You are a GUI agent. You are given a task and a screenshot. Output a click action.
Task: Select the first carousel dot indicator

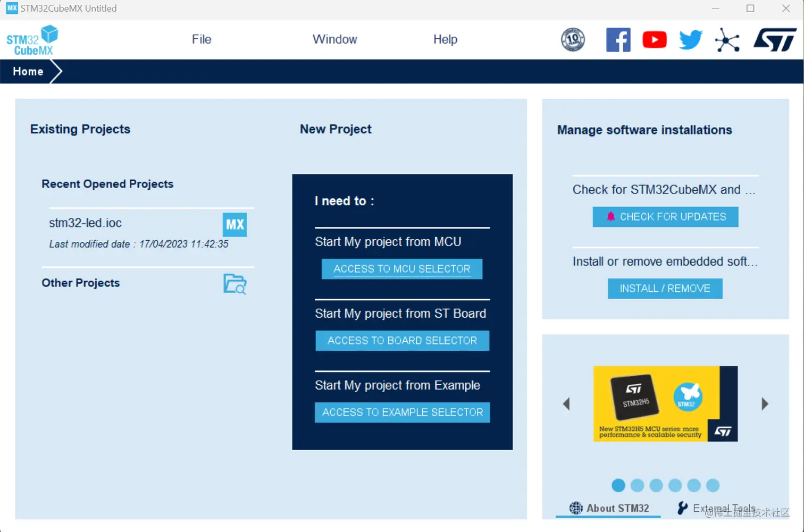tap(618, 485)
